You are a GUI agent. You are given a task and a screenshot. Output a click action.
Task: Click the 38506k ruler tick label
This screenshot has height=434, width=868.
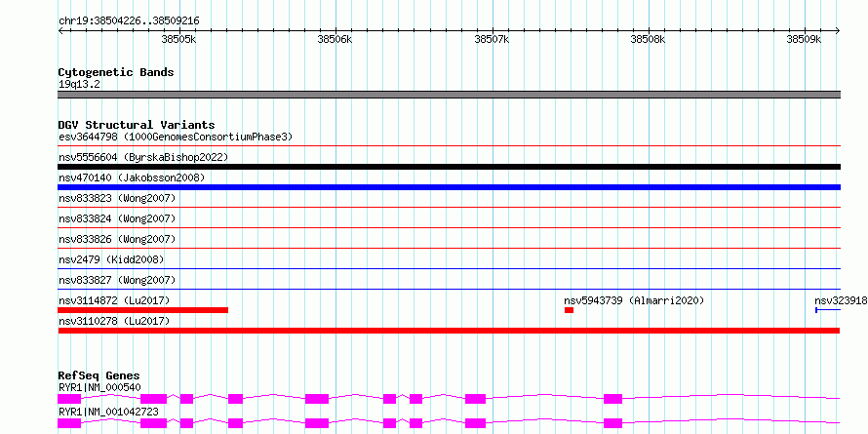(x=335, y=39)
